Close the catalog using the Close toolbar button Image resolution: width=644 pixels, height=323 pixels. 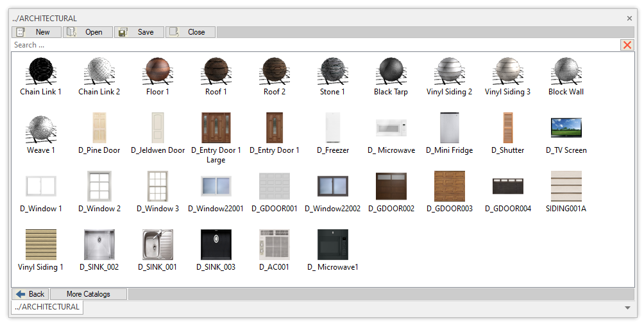(191, 32)
